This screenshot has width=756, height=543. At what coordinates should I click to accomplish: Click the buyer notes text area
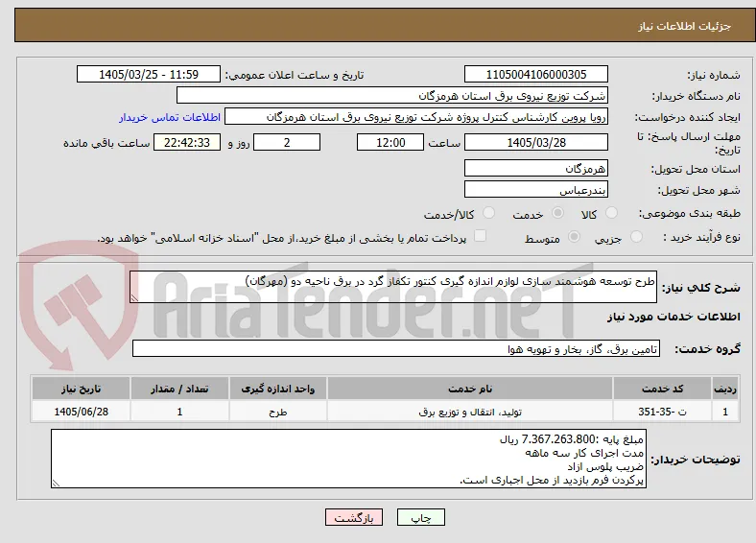348,459
